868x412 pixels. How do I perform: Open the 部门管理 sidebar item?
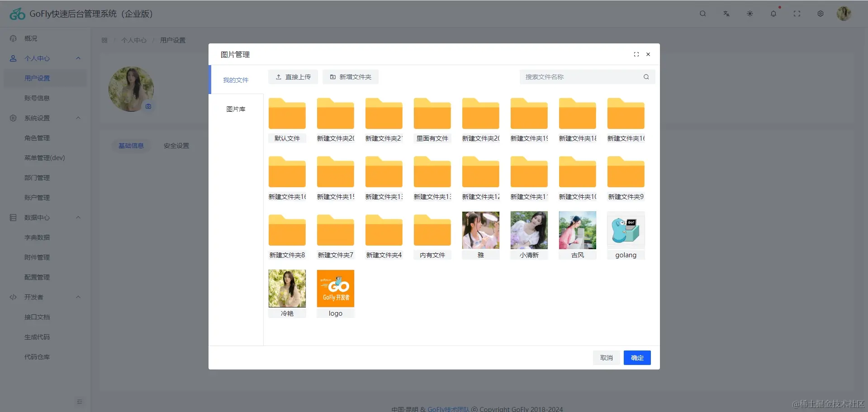pyautogui.click(x=45, y=178)
